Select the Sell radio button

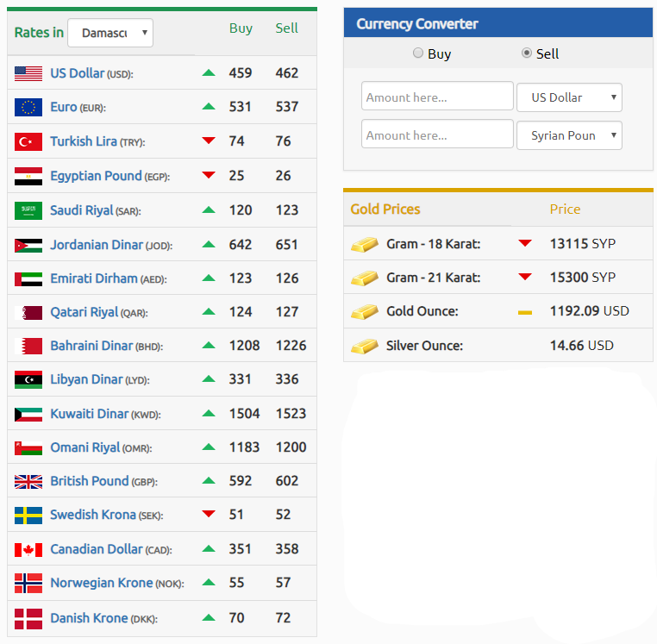click(527, 53)
